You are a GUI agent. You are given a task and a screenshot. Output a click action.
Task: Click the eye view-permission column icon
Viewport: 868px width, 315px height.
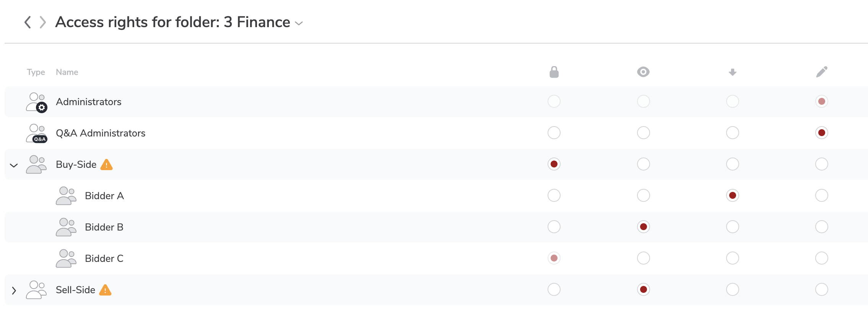(643, 72)
